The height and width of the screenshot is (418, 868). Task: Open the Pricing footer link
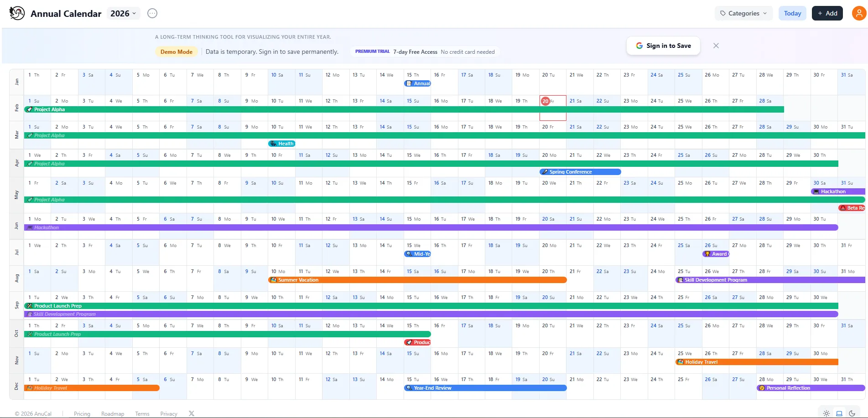click(82, 414)
